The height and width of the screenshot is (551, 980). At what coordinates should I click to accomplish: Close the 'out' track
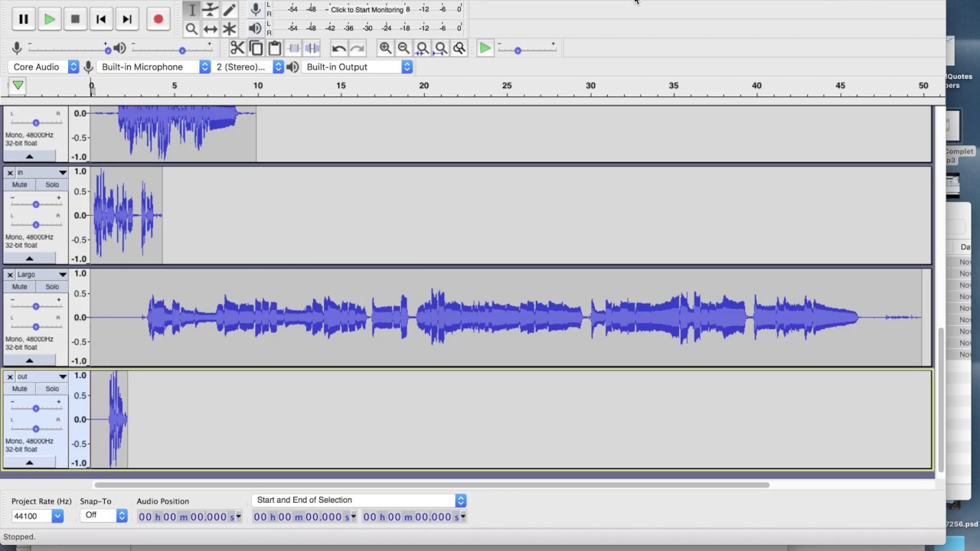(10, 377)
